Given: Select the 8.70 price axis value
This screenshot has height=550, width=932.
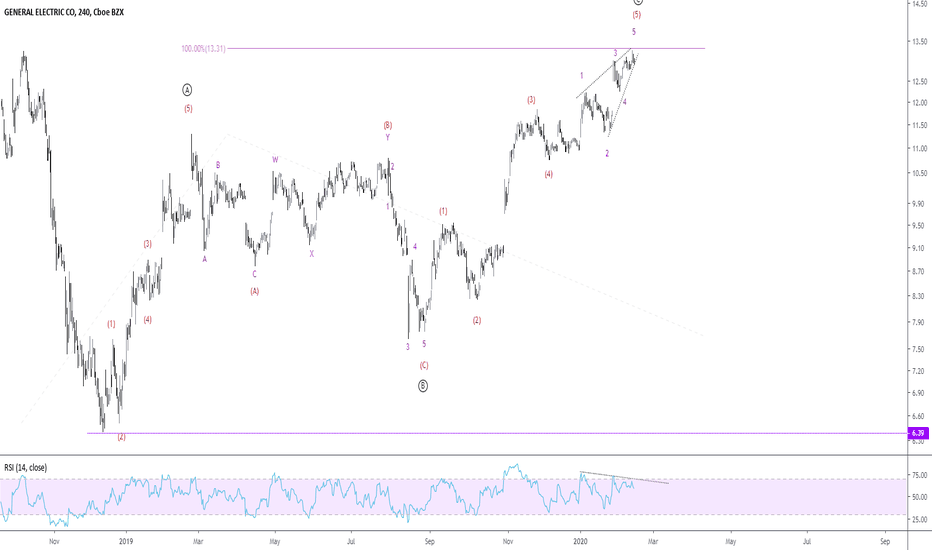Looking at the screenshot, I should [920, 271].
